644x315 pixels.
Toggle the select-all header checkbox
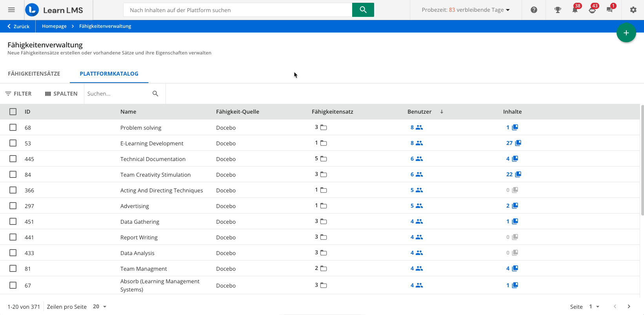pyautogui.click(x=13, y=112)
